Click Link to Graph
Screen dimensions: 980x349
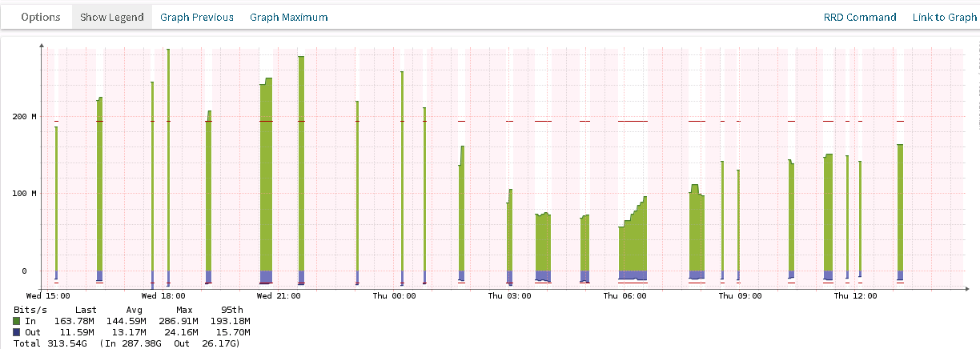click(945, 17)
